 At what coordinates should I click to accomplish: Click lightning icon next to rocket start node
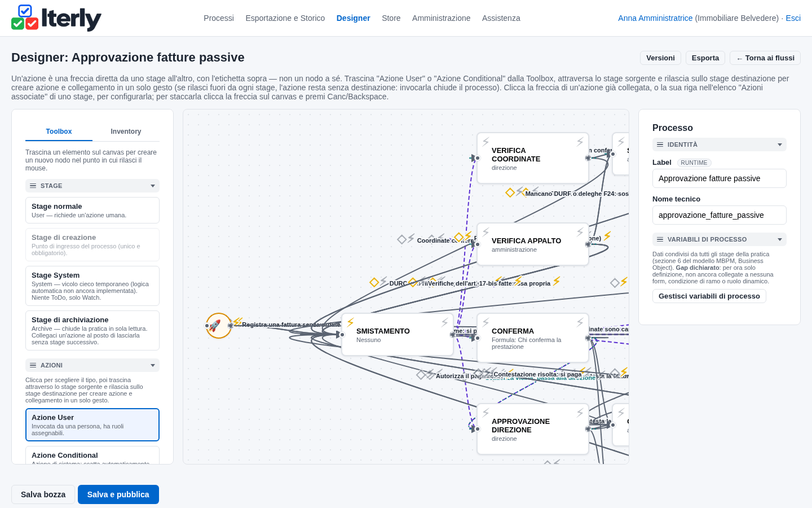[238, 322]
